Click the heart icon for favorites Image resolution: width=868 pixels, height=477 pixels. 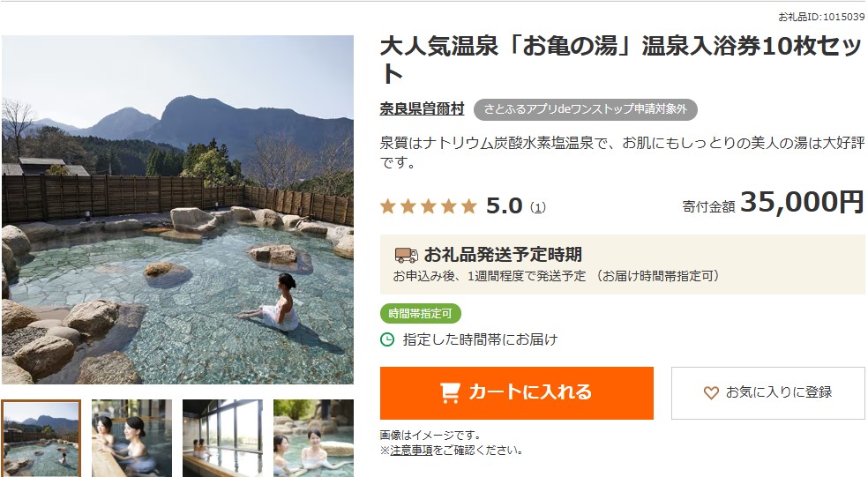tap(711, 393)
